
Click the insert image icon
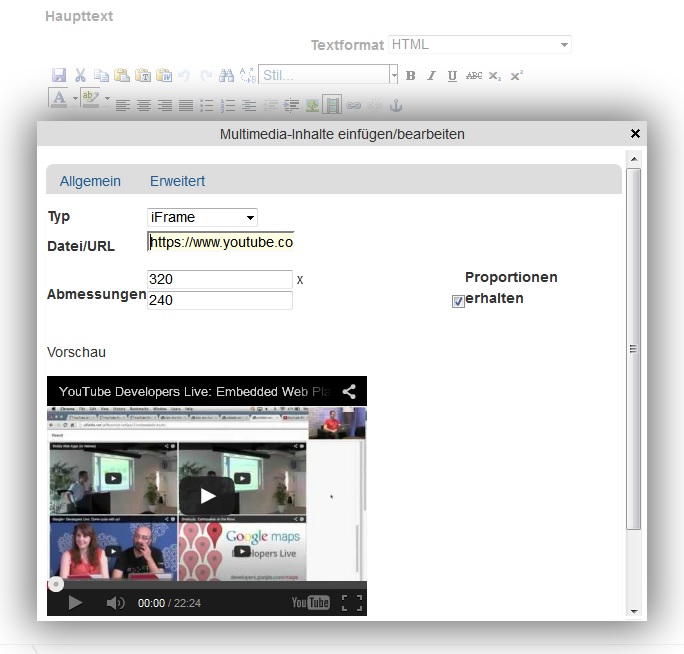(312, 105)
